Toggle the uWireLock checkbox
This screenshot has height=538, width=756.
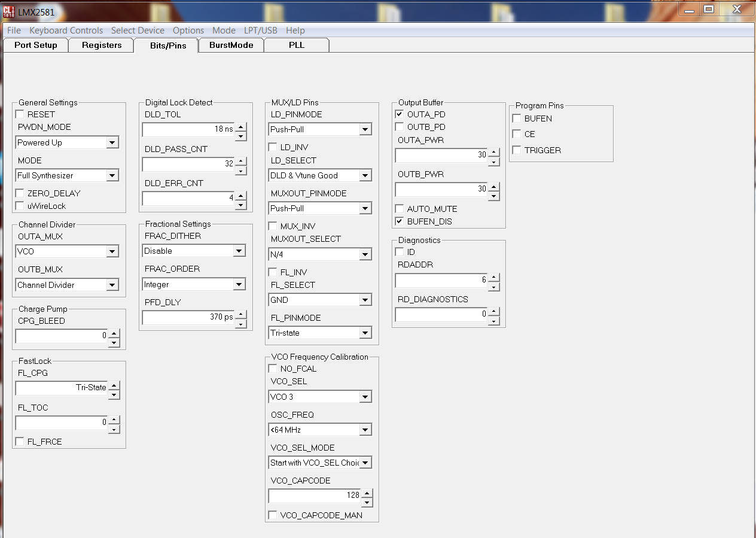point(20,206)
